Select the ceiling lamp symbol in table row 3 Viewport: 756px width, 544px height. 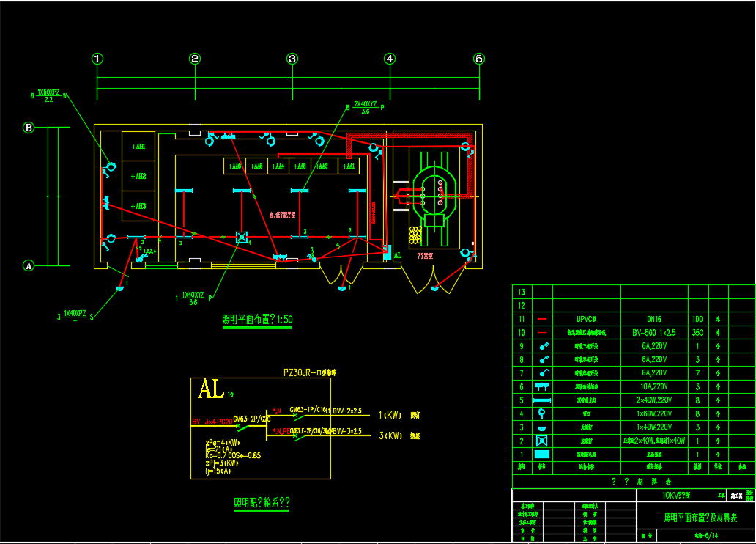pyautogui.click(x=542, y=428)
